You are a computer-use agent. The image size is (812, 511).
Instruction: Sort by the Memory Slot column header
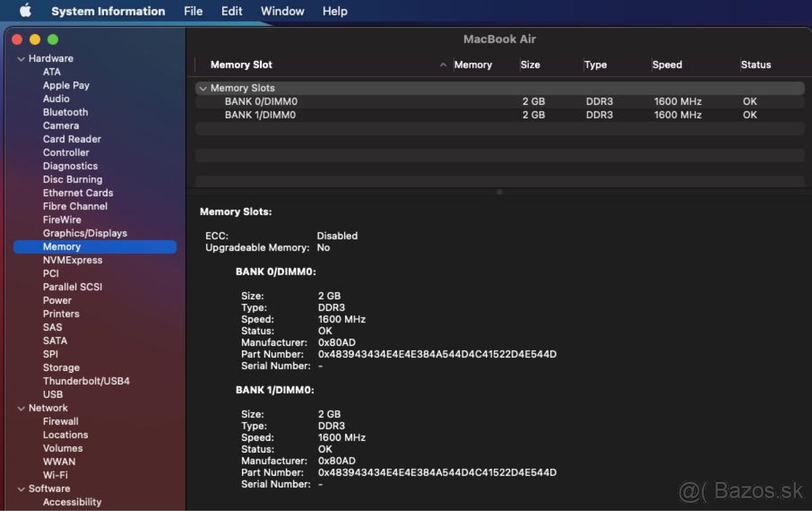(242, 65)
